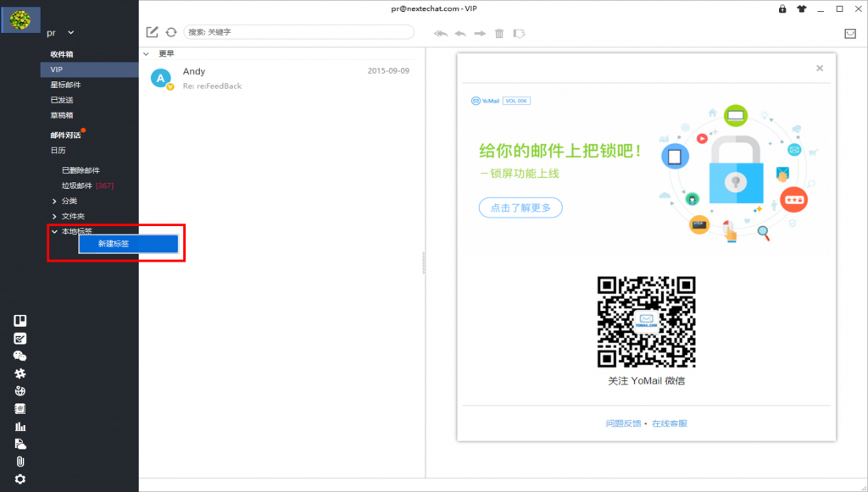Click the 点击了解更多 button
868x492 pixels.
tap(520, 207)
